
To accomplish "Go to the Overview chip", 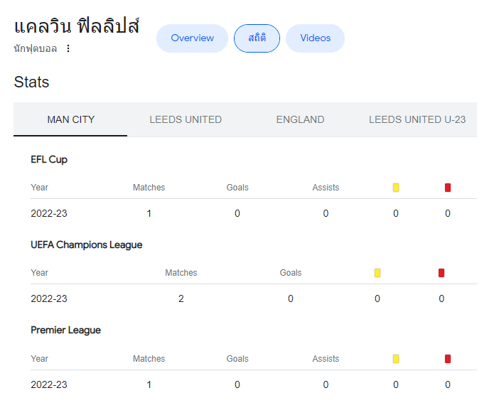I will 192,38.
